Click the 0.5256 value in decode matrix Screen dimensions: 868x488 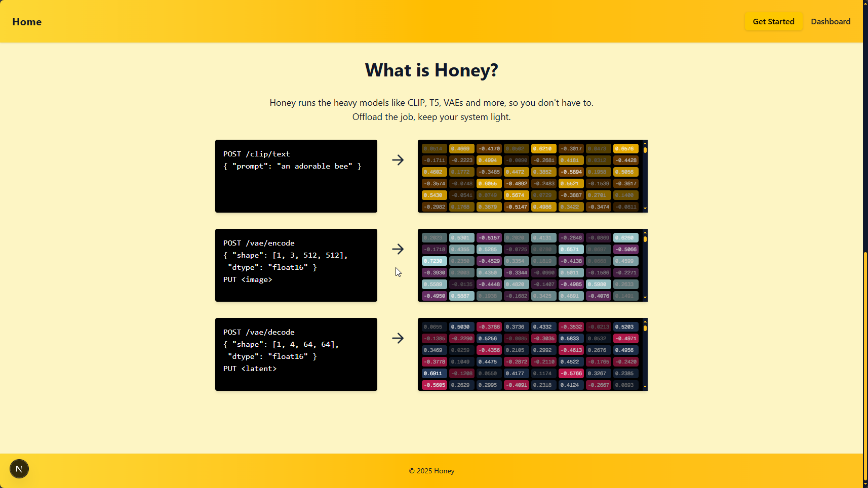coord(489,339)
